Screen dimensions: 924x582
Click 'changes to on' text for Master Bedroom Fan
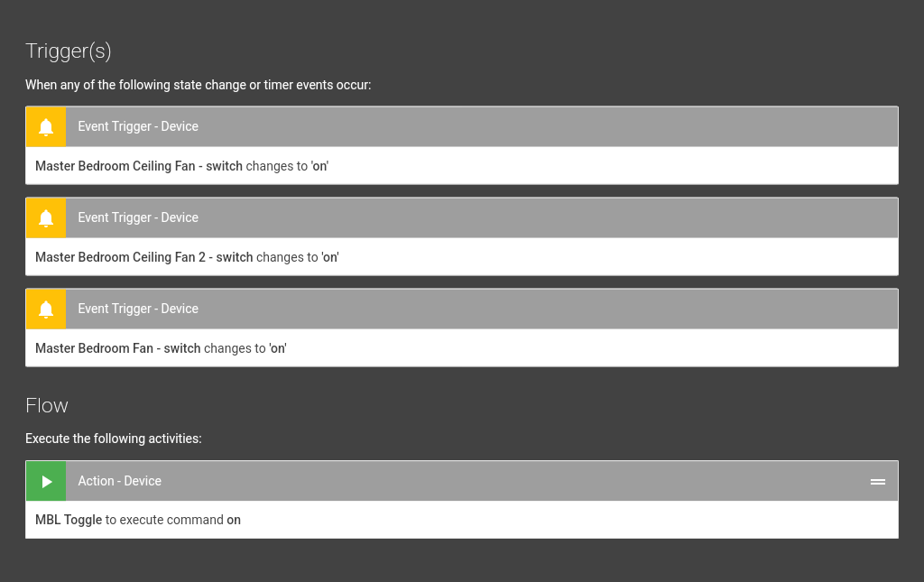pos(245,348)
